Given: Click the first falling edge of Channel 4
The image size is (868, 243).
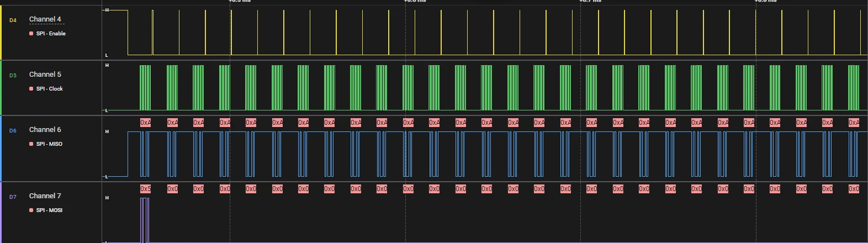Looking at the screenshot, I should point(128,33).
